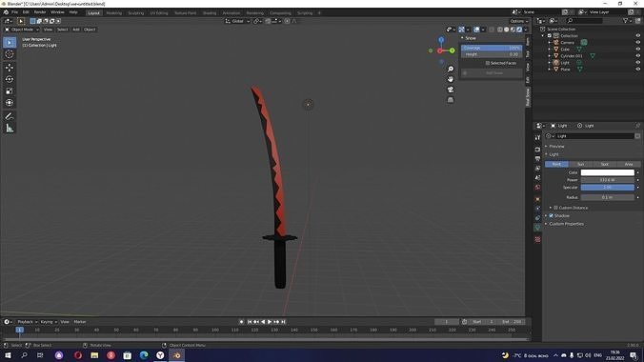The height and width of the screenshot is (362, 644).
Task: Set light type to Sun
Action: (x=580, y=165)
